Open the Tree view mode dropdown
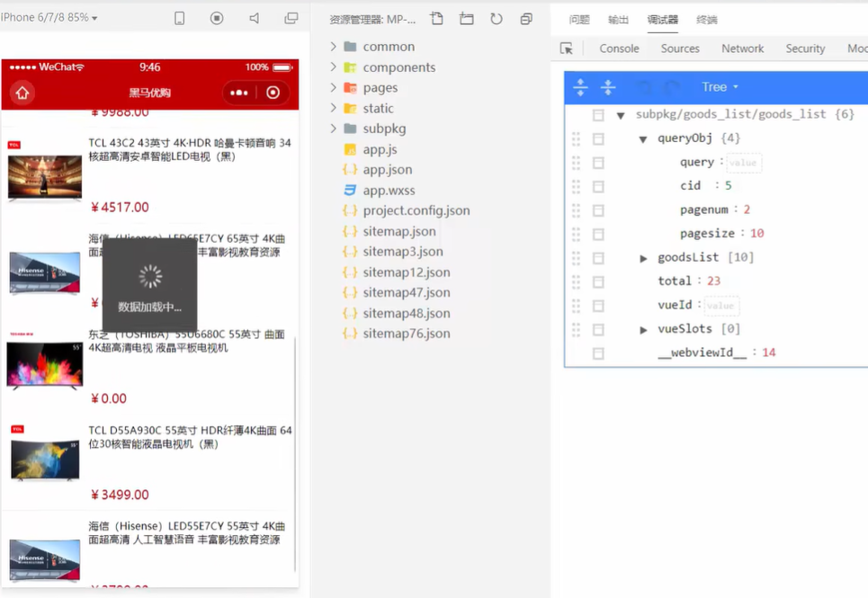This screenshot has width=868, height=598. (x=720, y=87)
